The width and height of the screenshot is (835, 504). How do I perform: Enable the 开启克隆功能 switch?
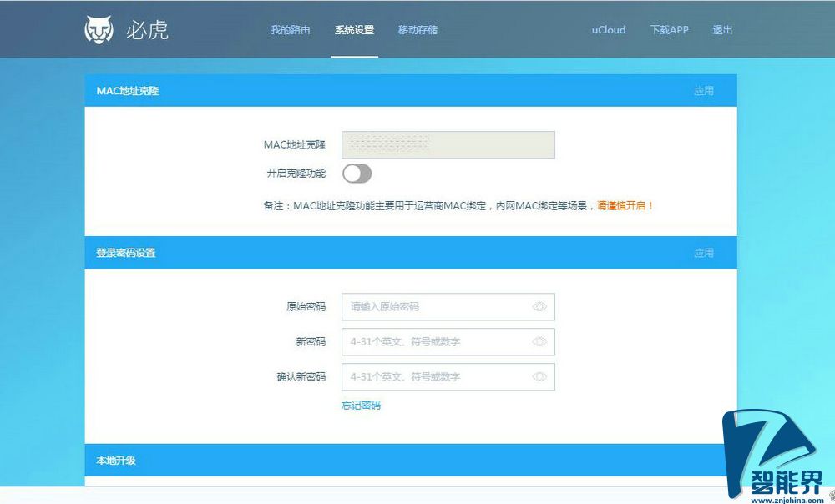[x=358, y=173]
